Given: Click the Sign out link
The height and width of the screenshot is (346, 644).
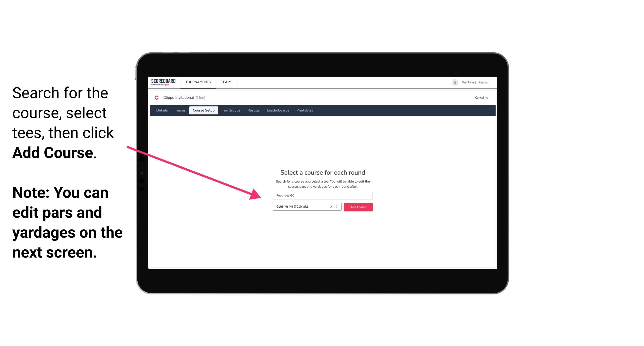Looking at the screenshot, I should (483, 82).
